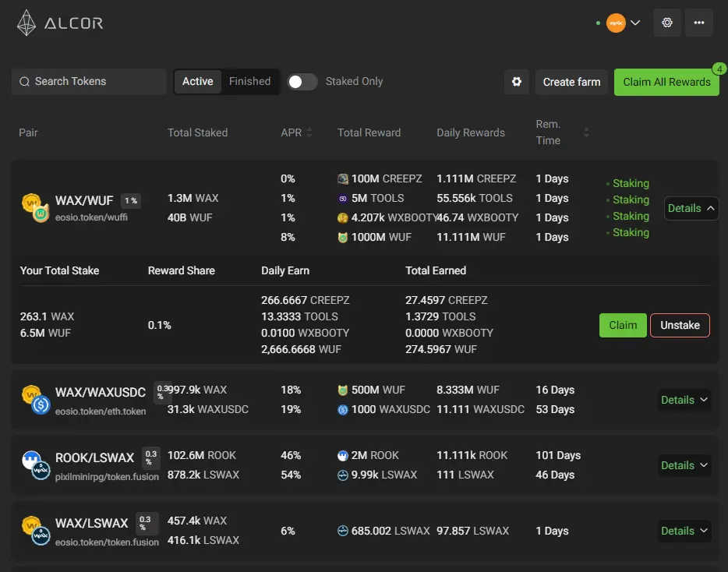
Task: Click the Pair column header
Action: click(x=28, y=132)
